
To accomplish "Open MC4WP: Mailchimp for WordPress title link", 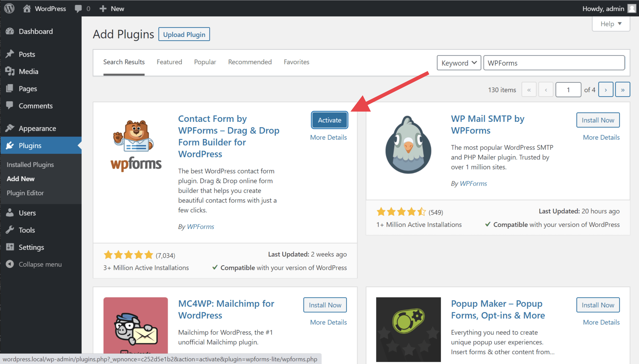I will (x=226, y=309).
